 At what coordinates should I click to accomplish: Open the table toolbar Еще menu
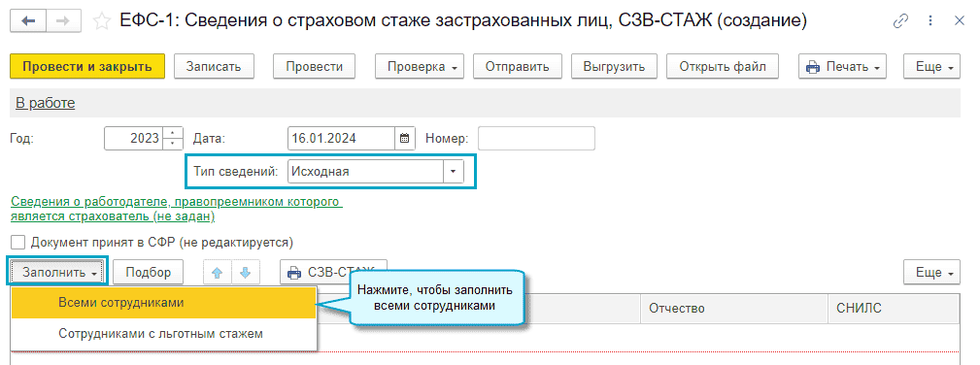coord(931,273)
